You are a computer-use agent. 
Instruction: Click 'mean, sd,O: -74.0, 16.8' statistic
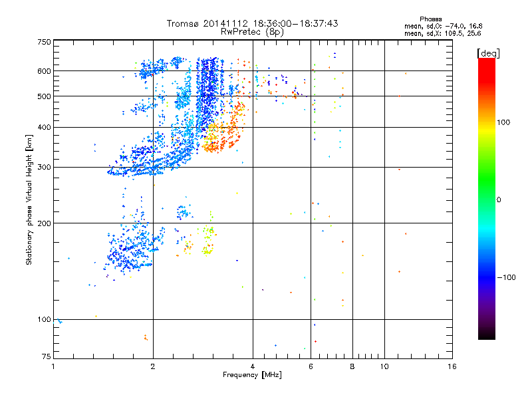click(443, 26)
